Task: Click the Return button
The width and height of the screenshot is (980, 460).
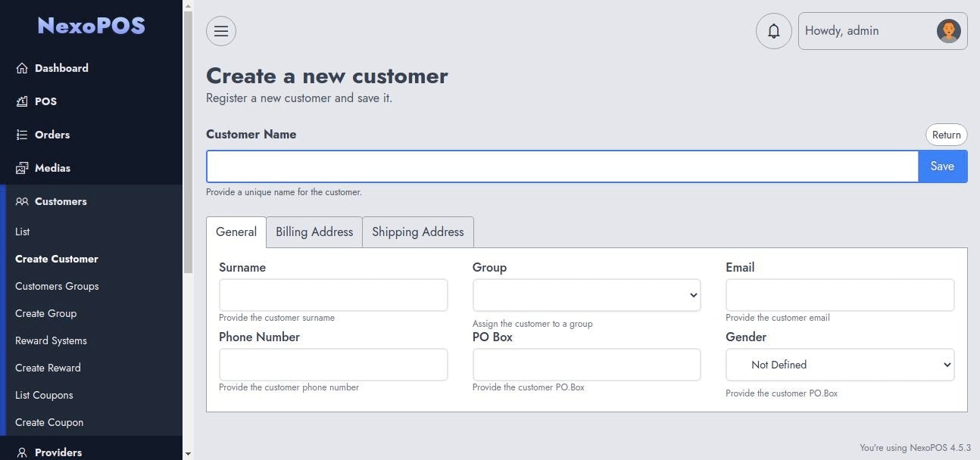Action: coord(946,135)
